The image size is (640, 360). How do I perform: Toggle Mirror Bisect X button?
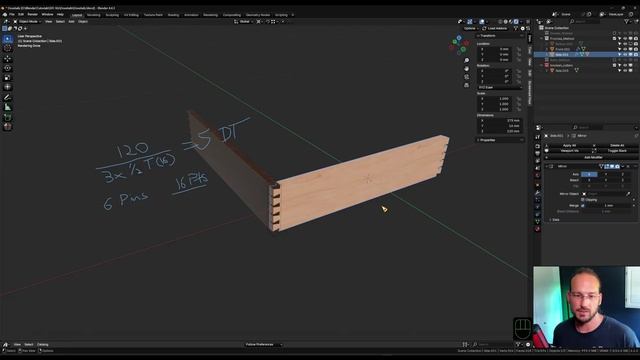click(x=589, y=180)
